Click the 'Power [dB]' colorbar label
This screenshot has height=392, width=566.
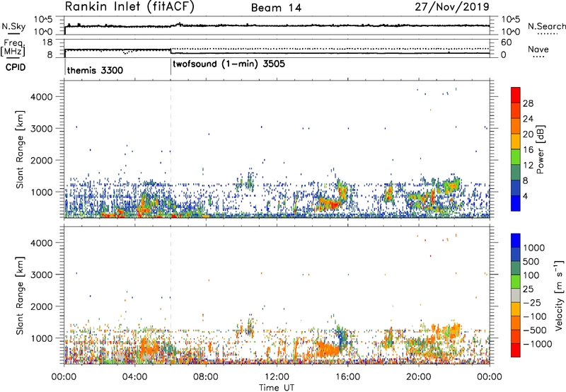540,150
